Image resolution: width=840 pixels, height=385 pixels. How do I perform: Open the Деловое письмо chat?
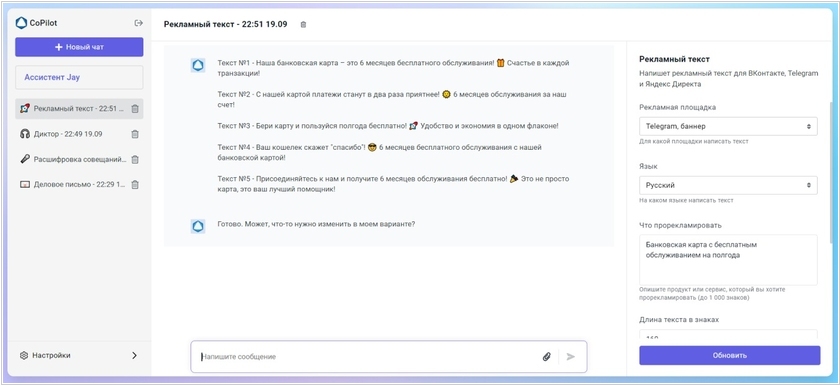click(72, 185)
